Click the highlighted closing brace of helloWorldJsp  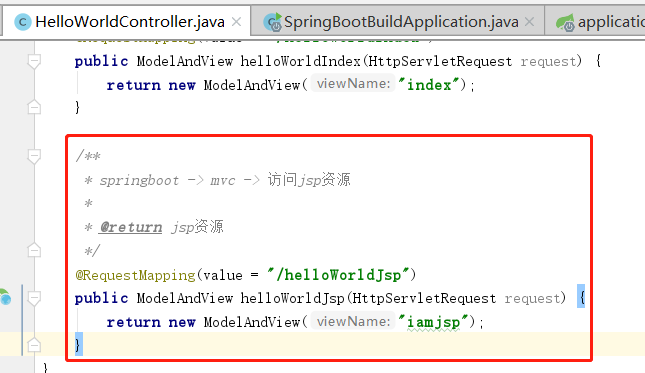click(79, 344)
